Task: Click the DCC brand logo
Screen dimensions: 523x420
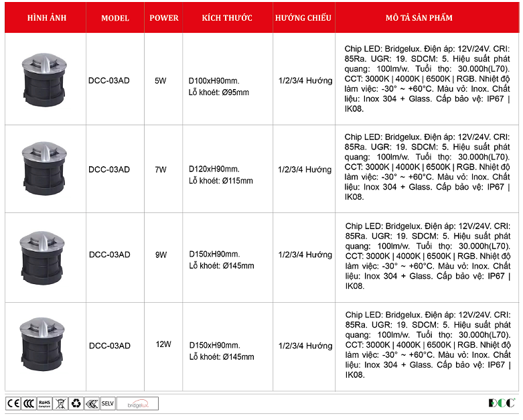Action: click(501, 403)
